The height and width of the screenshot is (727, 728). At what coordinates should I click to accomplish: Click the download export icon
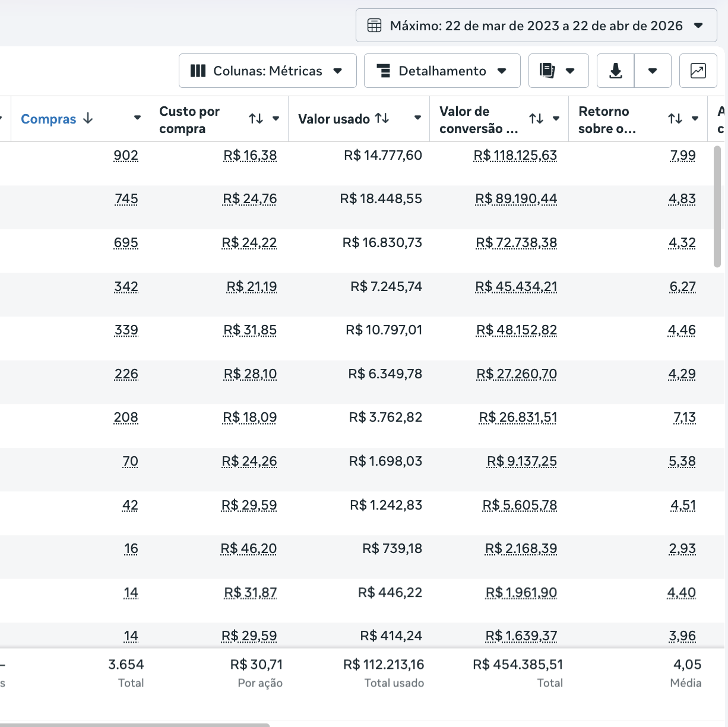pyautogui.click(x=616, y=71)
